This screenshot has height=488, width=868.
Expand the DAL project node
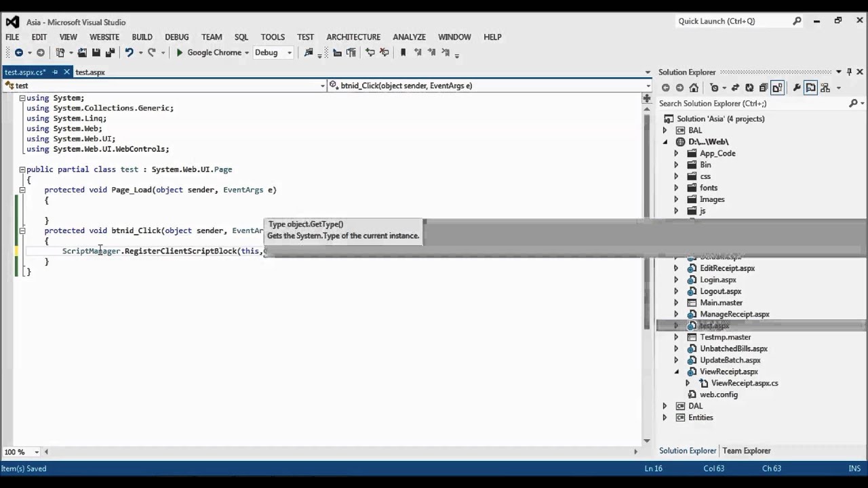[665, 406]
